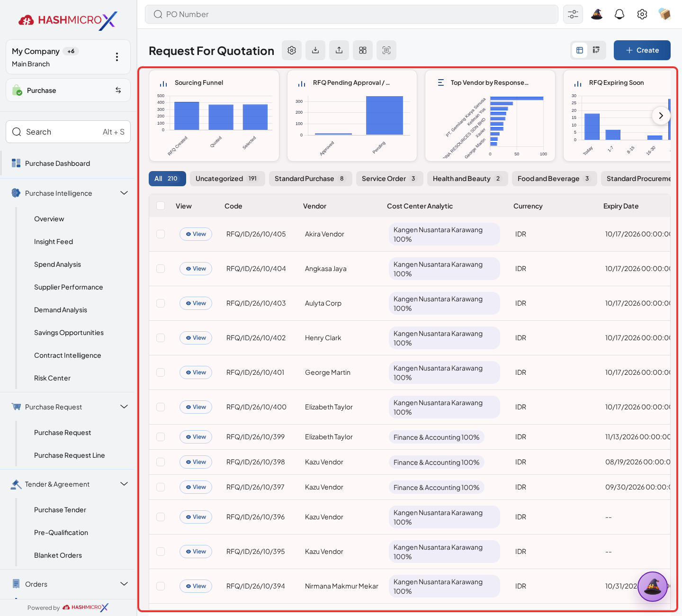Click the Create button
Viewport: 682px width, 616px height.
pos(642,50)
